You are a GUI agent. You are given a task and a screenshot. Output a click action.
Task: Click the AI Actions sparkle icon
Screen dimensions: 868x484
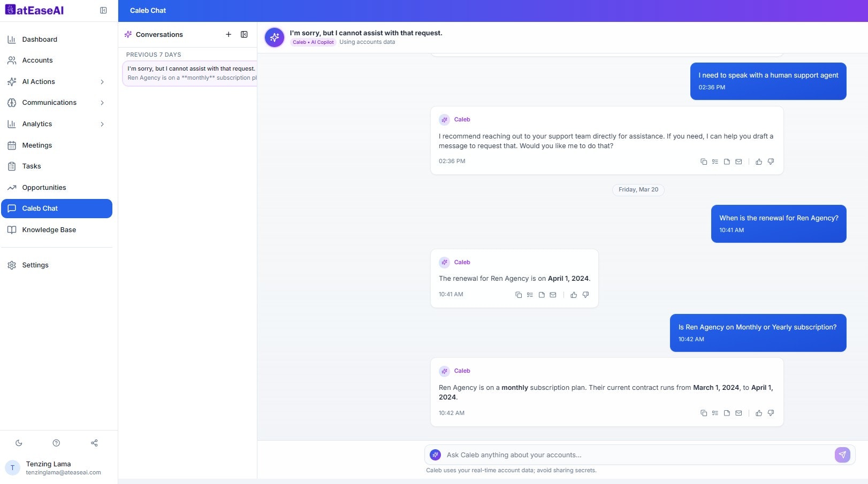pyautogui.click(x=12, y=82)
